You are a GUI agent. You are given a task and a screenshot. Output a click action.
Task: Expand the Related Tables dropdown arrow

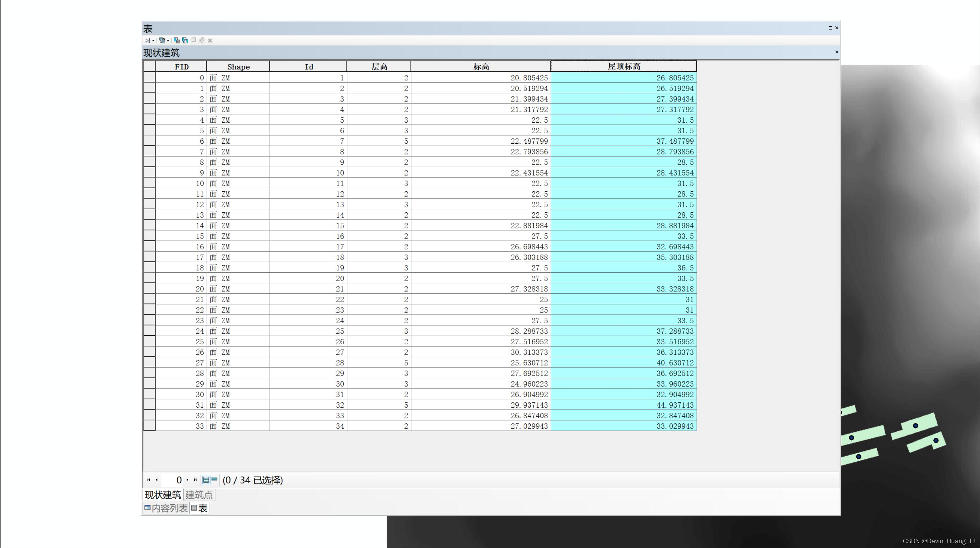pos(168,41)
